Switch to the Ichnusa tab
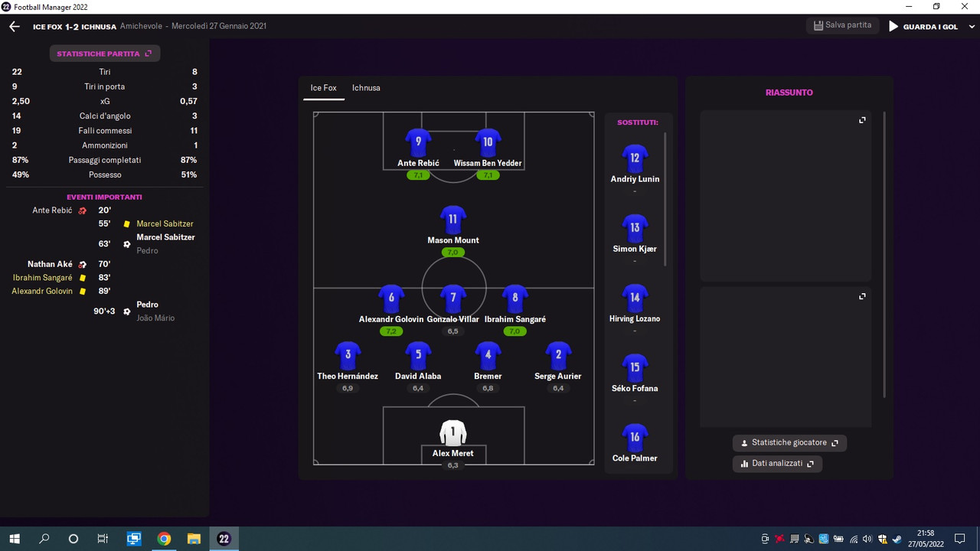980x551 pixels. [366, 88]
